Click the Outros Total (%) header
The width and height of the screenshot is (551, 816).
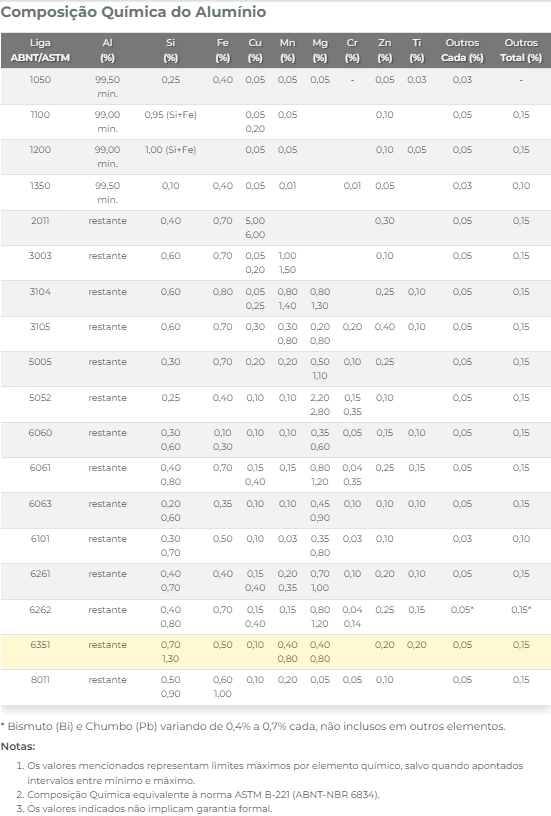point(521,50)
